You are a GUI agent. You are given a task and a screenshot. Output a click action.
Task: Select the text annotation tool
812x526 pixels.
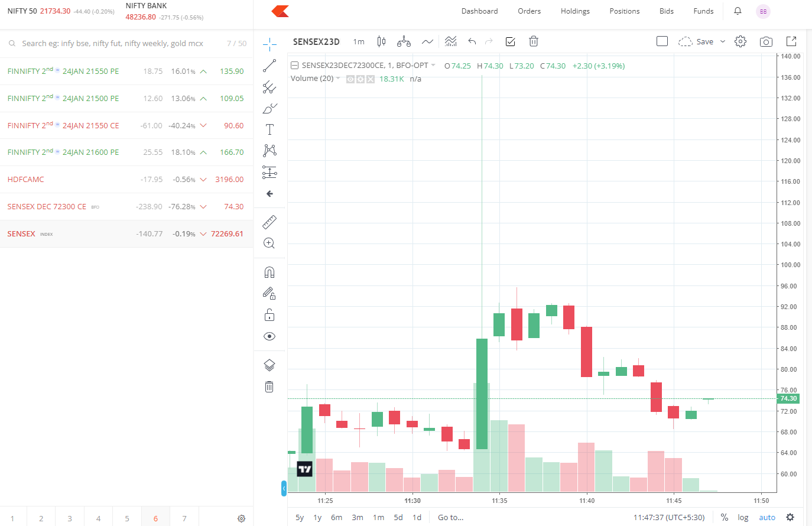(x=269, y=129)
